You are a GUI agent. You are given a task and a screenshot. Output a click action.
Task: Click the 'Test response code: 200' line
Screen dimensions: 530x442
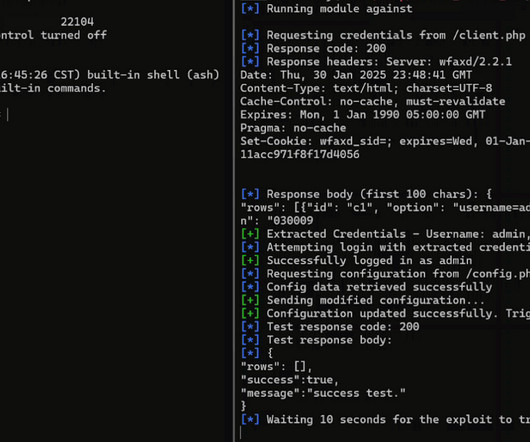[330, 327]
